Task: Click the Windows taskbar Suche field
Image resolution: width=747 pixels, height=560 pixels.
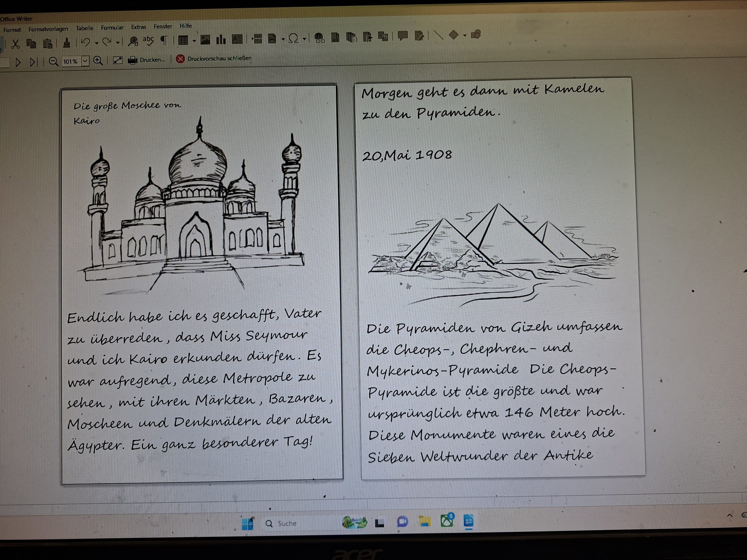Action: tap(287, 523)
